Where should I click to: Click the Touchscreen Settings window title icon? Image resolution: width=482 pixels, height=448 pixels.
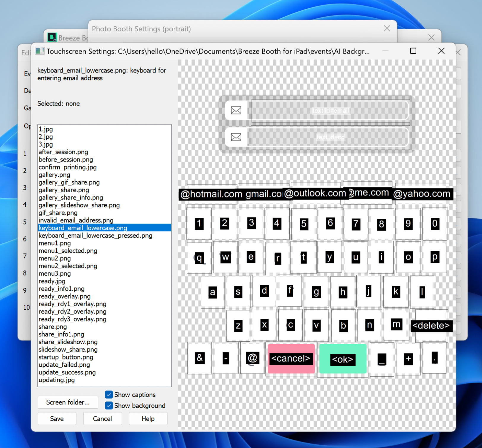40,51
